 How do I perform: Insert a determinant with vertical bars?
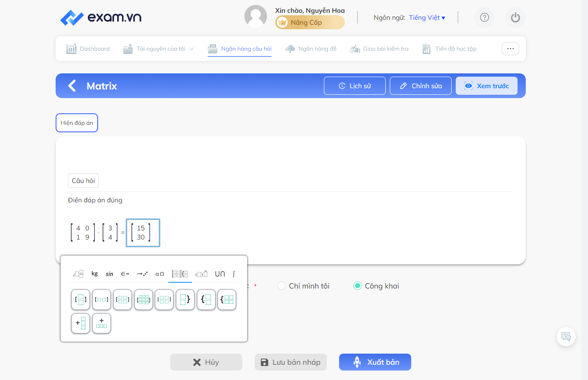point(164,300)
